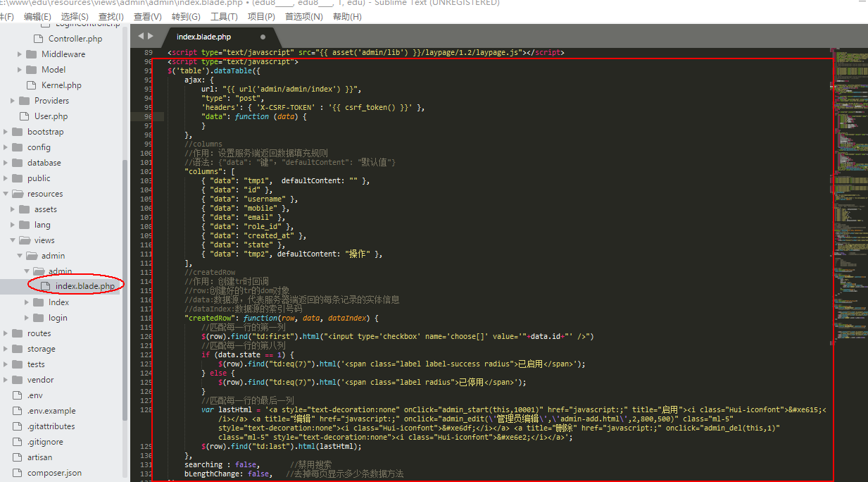Collapse the resources folder

click(x=6, y=194)
